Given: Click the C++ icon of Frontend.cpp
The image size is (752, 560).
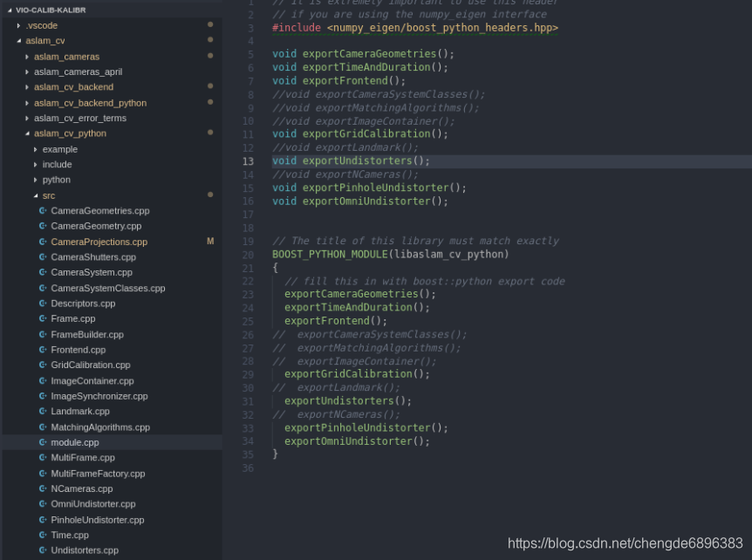Looking at the screenshot, I should tap(43, 350).
